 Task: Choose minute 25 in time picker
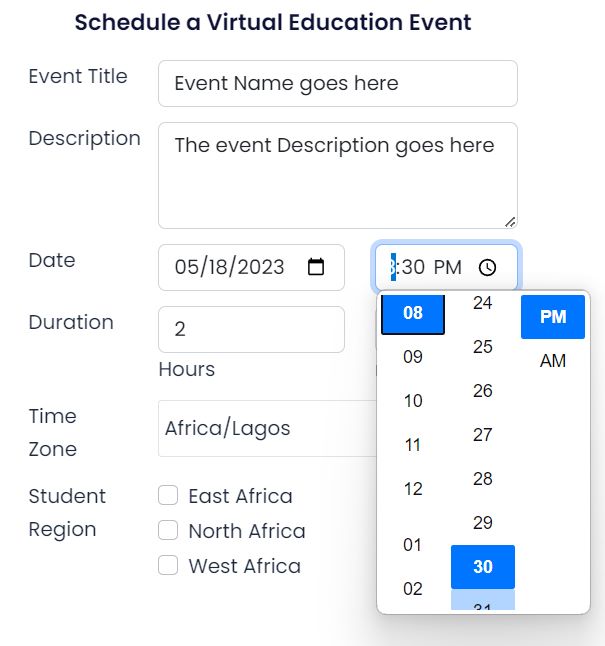coord(482,347)
